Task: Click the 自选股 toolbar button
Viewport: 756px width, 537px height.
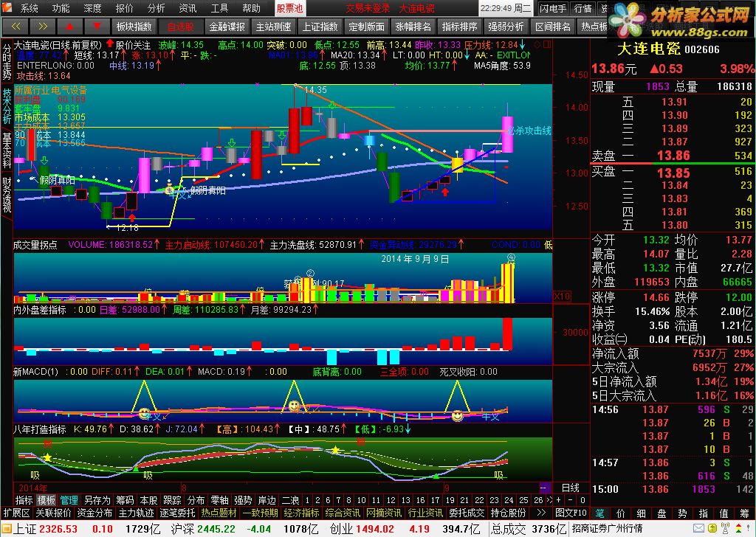Action: point(181,27)
